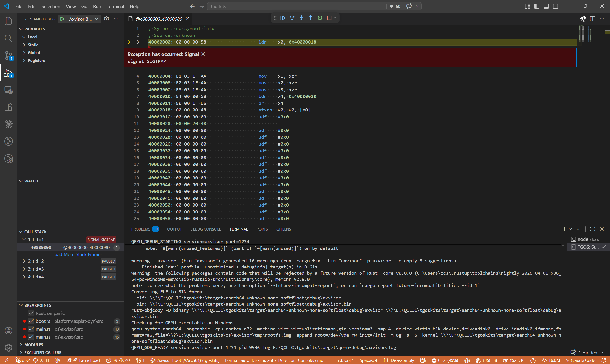Click Step Over in debug toolbar
Image resolution: width=610 pixels, height=364 pixels.
click(292, 18)
